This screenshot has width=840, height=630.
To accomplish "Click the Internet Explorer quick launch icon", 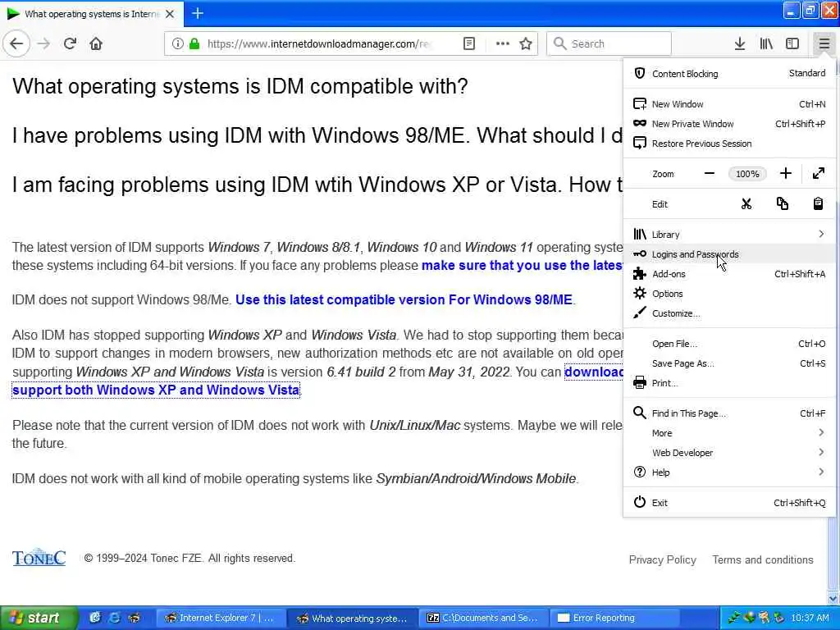I will point(114,618).
